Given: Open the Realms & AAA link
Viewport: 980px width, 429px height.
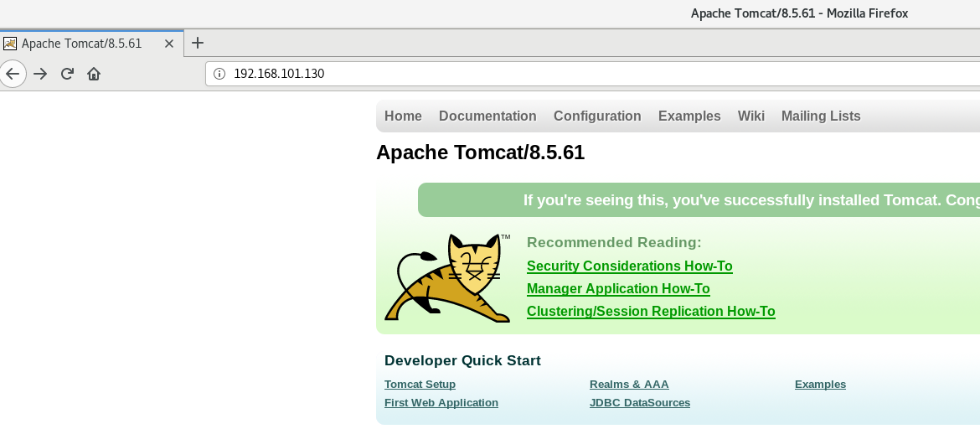Looking at the screenshot, I should [629, 385].
